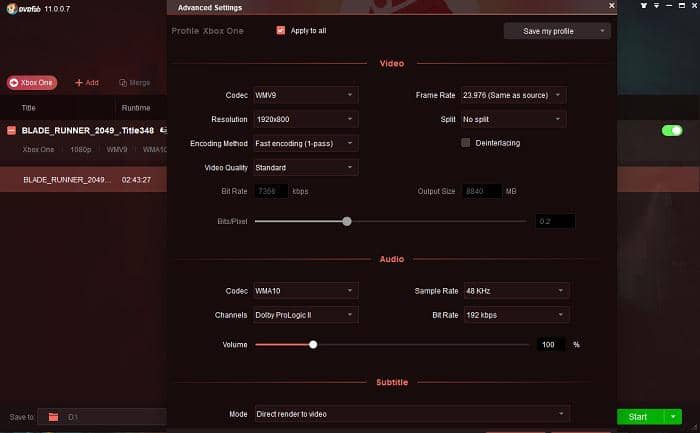Click the DVDFab logo icon
Image resolution: width=700 pixels, height=433 pixels.
pos(11,8)
